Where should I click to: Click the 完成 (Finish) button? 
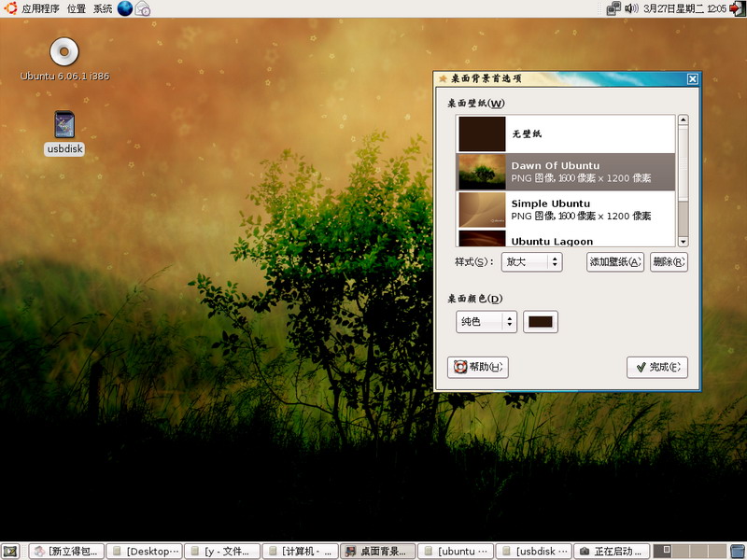(x=657, y=367)
